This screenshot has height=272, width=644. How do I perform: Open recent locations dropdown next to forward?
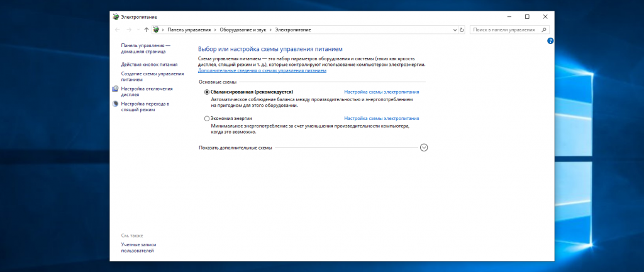tap(138, 30)
